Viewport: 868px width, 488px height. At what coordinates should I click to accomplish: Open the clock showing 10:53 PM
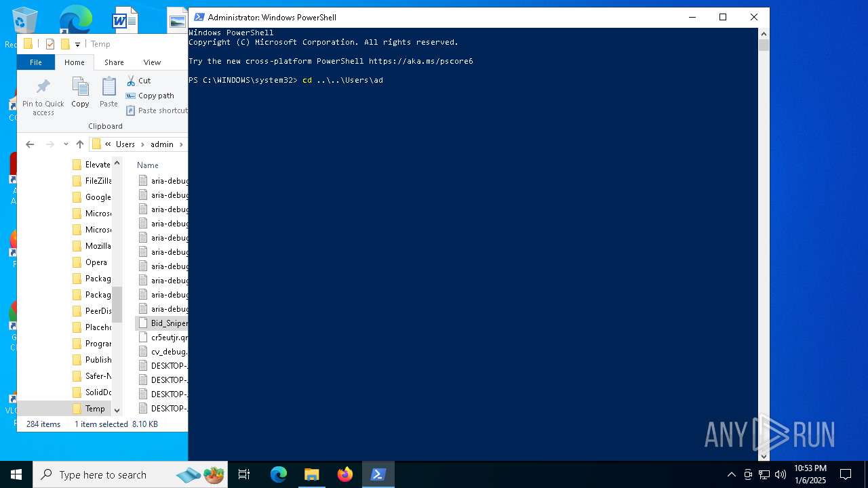(x=810, y=474)
